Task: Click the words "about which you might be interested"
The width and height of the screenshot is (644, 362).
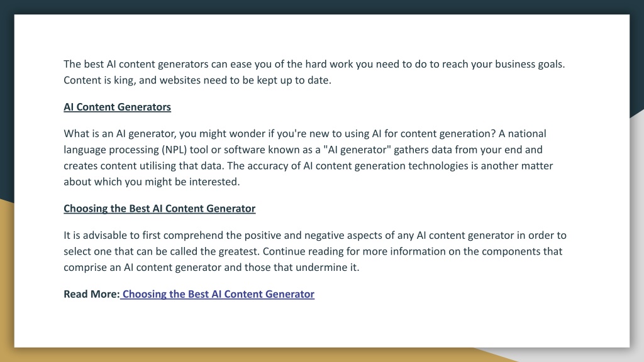Action: point(152,182)
